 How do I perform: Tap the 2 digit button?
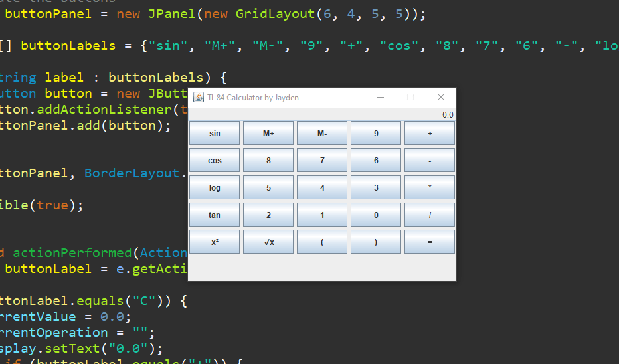tap(268, 215)
